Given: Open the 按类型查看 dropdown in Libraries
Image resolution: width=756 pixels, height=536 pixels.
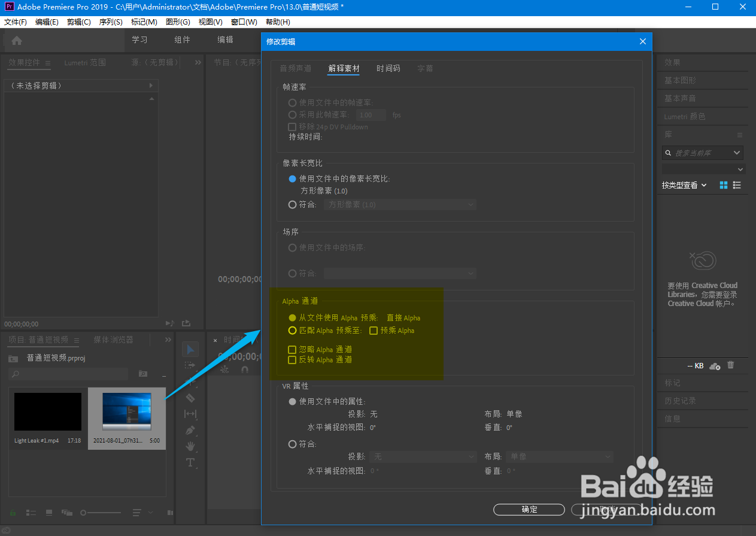Looking at the screenshot, I should [684, 185].
